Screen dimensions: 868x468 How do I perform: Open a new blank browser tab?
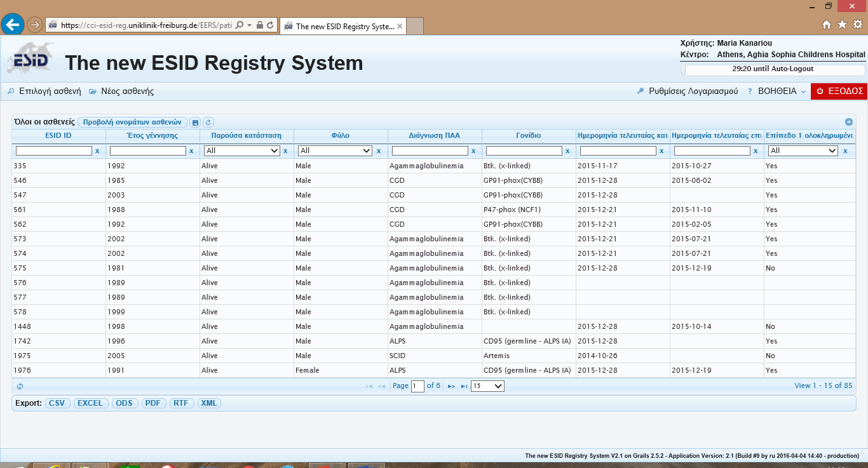(x=415, y=26)
